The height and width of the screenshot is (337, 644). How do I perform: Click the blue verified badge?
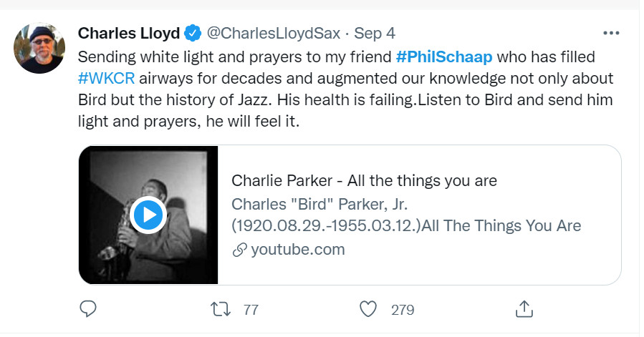[x=193, y=33]
